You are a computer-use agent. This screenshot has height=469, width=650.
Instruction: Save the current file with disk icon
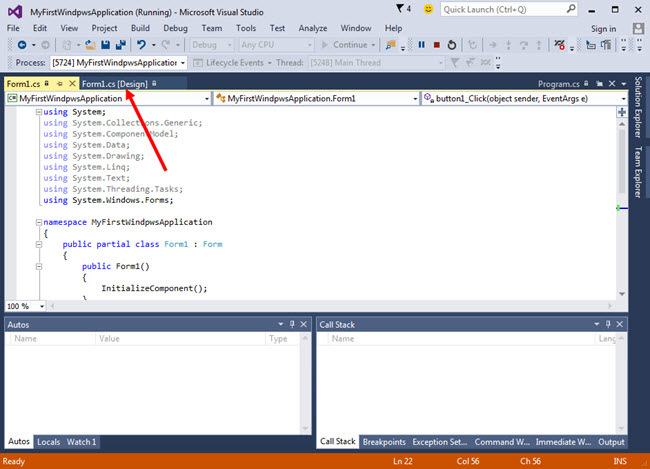coord(106,45)
